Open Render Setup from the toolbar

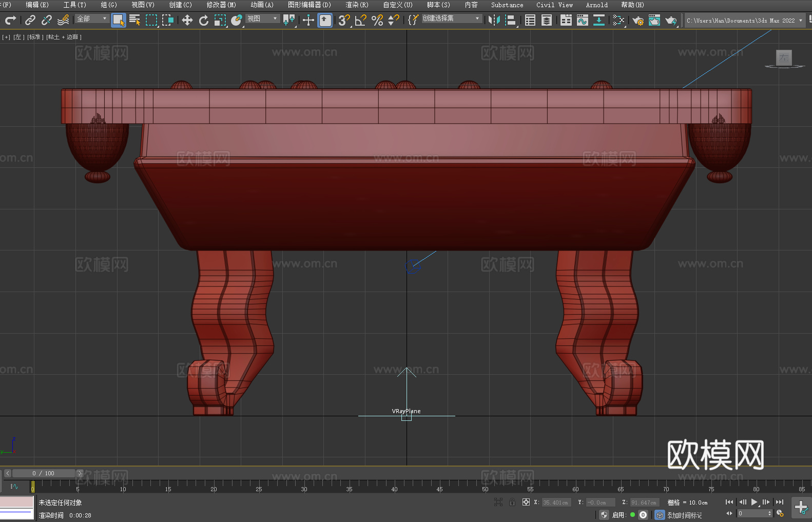coord(638,21)
